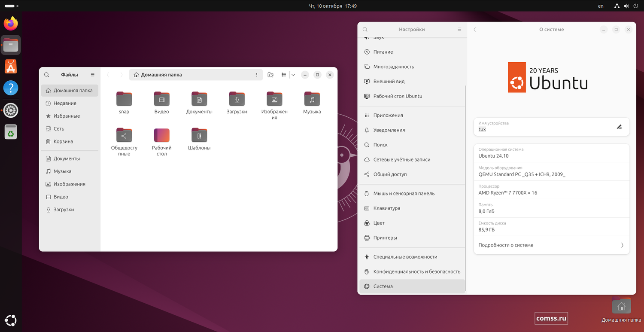Open Trash from the dock
This screenshot has width=644, height=332.
tap(11, 132)
